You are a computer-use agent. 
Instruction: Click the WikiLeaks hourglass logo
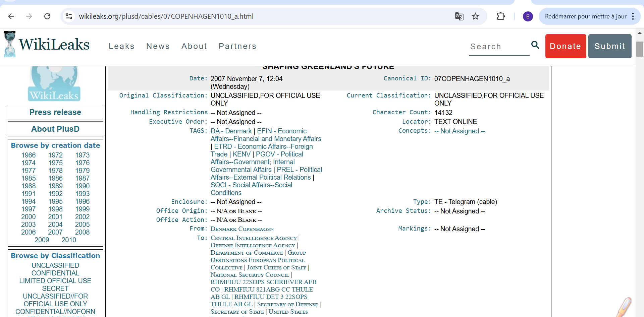click(x=10, y=44)
